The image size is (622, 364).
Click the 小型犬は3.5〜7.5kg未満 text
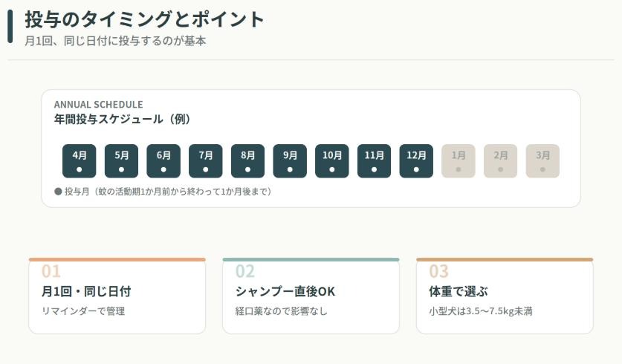pos(481,311)
